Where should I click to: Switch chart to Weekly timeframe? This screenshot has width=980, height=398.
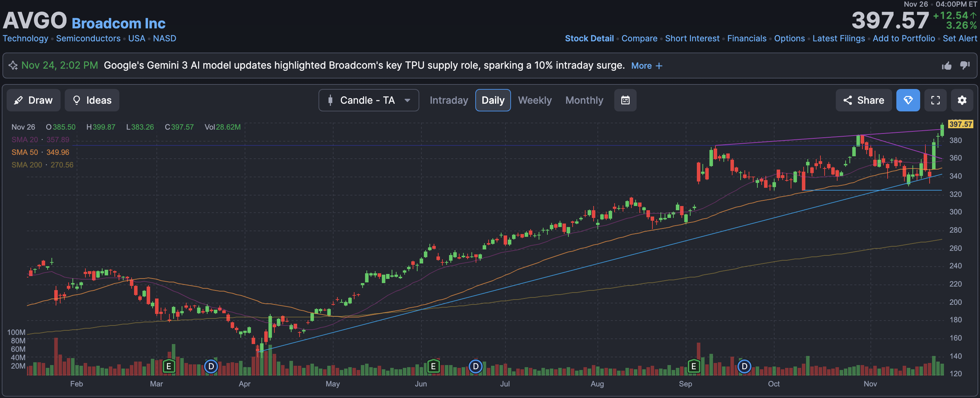tap(534, 100)
